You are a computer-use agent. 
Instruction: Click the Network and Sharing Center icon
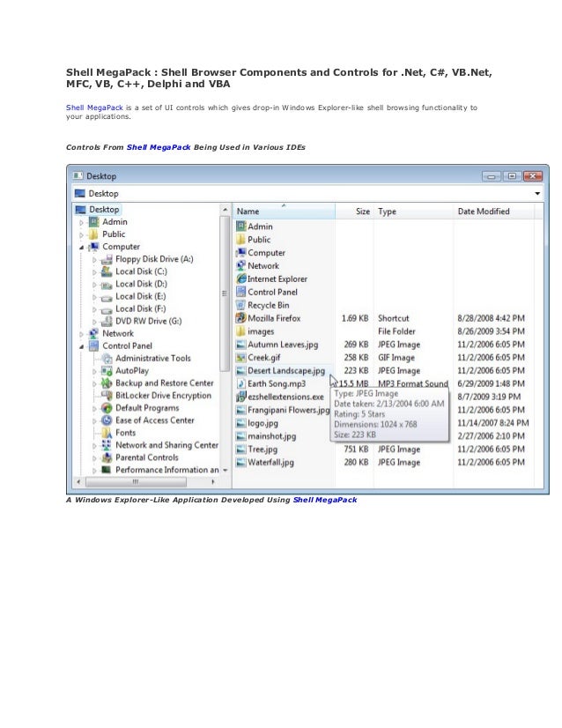(x=107, y=445)
